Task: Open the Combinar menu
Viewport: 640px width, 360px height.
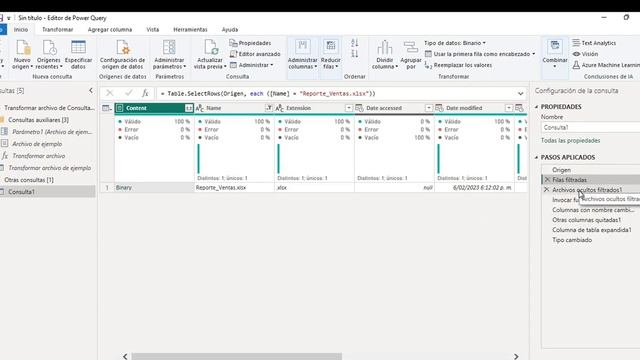Action: pos(555,54)
